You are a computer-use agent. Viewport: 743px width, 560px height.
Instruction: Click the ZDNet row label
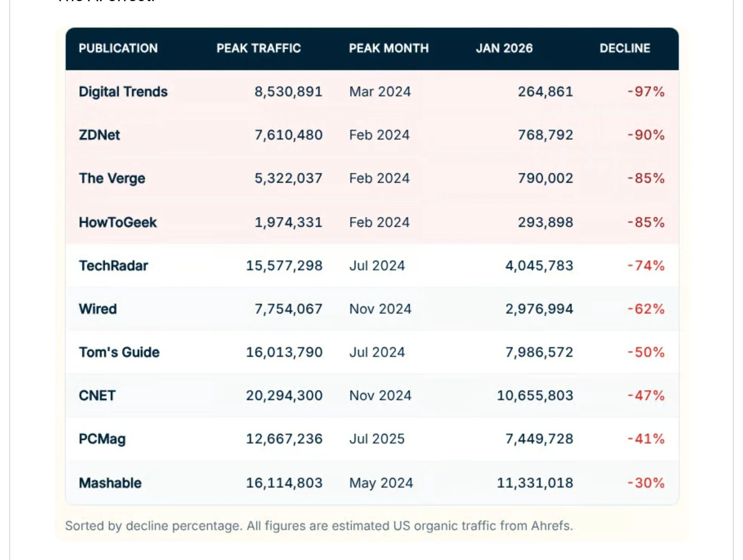click(x=99, y=135)
